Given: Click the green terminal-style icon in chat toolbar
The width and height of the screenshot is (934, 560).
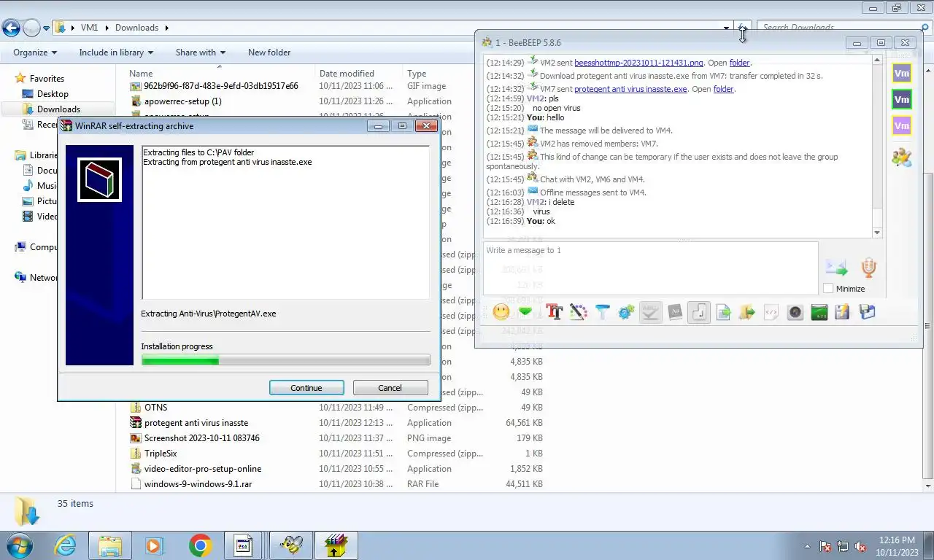Looking at the screenshot, I should [x=819, y=312].
